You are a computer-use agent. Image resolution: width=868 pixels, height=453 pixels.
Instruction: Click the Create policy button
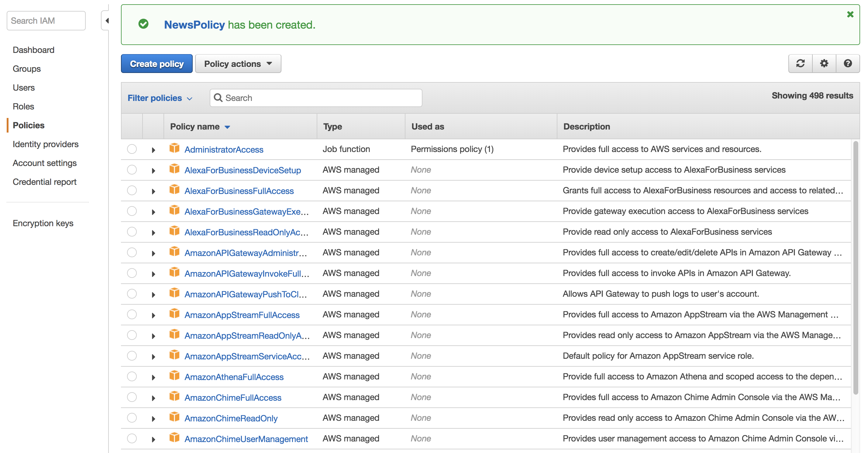pos(157,64)
